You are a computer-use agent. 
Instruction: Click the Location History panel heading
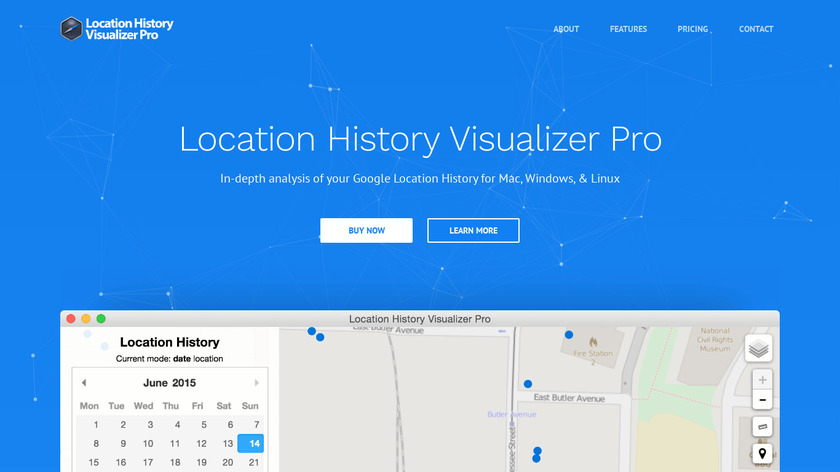click(170, 342)
